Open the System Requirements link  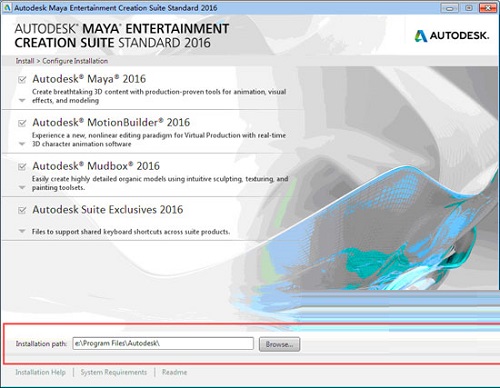[114, 372]
